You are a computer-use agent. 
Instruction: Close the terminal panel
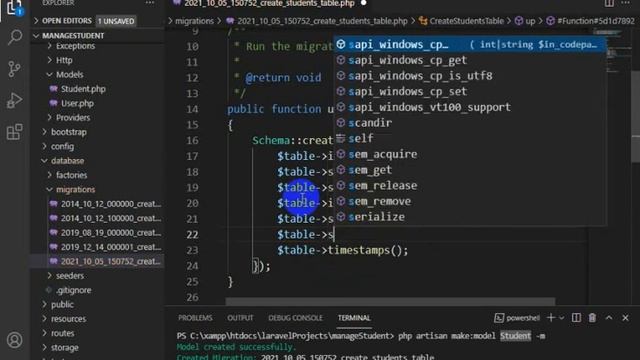[625, 318]
